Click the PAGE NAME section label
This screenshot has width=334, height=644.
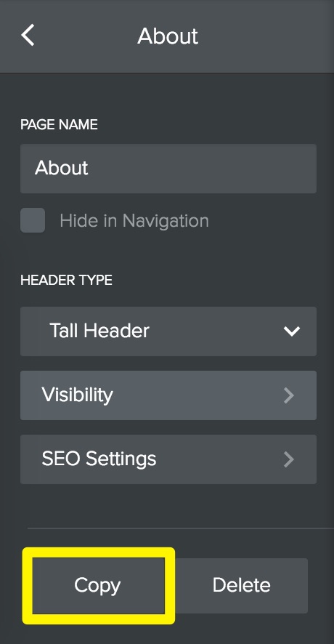(59, 124)
